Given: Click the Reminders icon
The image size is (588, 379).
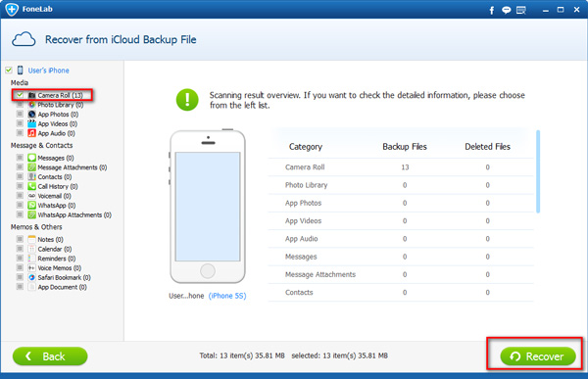Looking at the screenshot, I should tap(32, 259).
